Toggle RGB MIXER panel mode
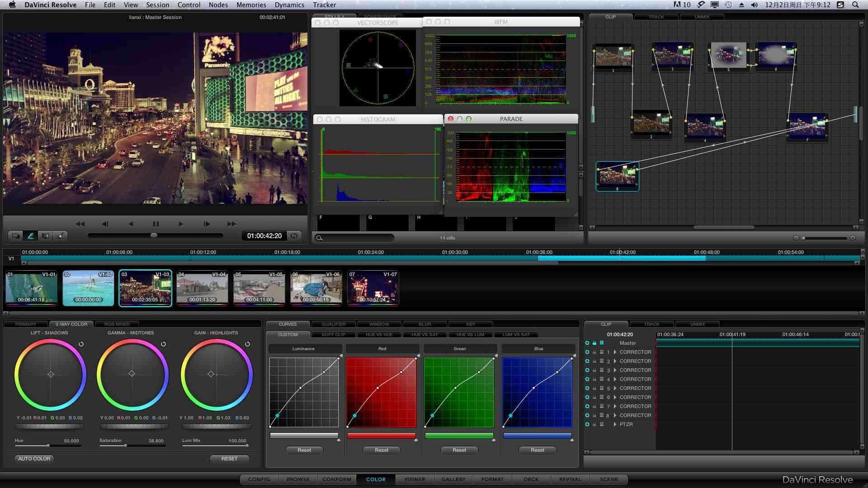This screenshot has width=868, height=488. tap(117, 324)
